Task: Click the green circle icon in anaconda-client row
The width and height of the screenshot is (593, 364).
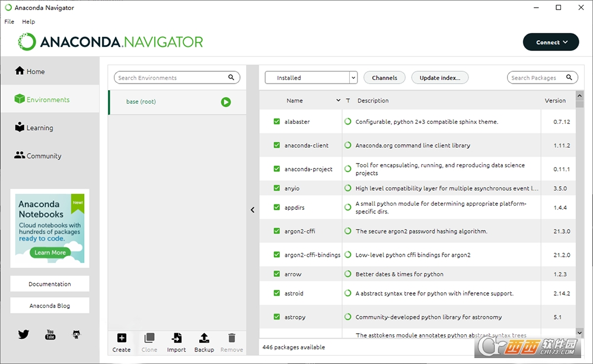Action: point(348,145)
